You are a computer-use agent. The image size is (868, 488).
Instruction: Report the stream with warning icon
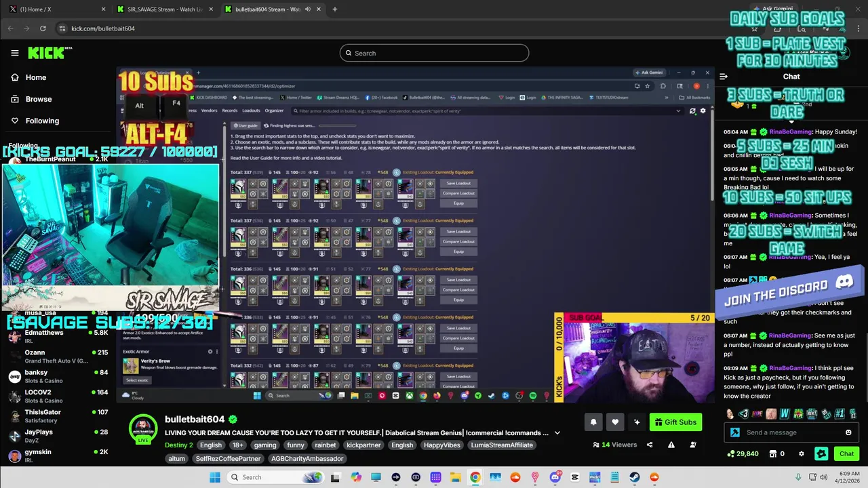pos(671,445)
